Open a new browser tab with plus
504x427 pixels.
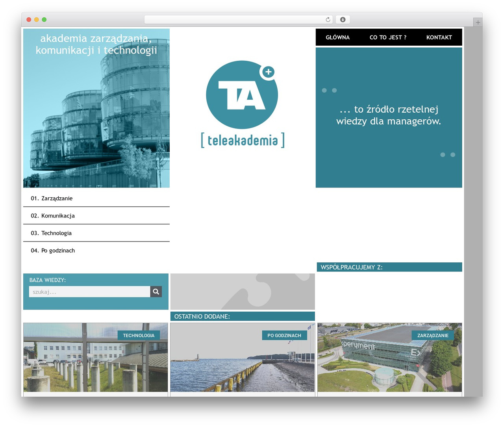(x=478, y=22)
